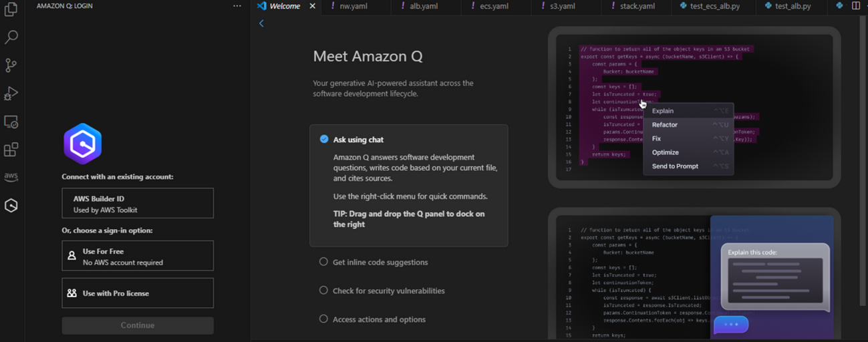Screen dimensions: 868x342
Task: Click the Amazon Q activity bar icon
Action: pos(11,206)
